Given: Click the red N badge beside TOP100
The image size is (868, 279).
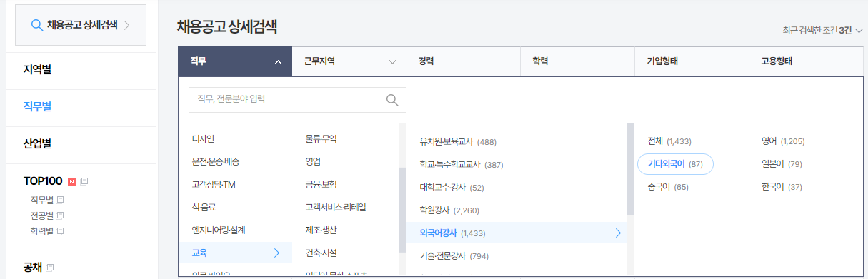Looking at the screenshot, I should 71,181.
